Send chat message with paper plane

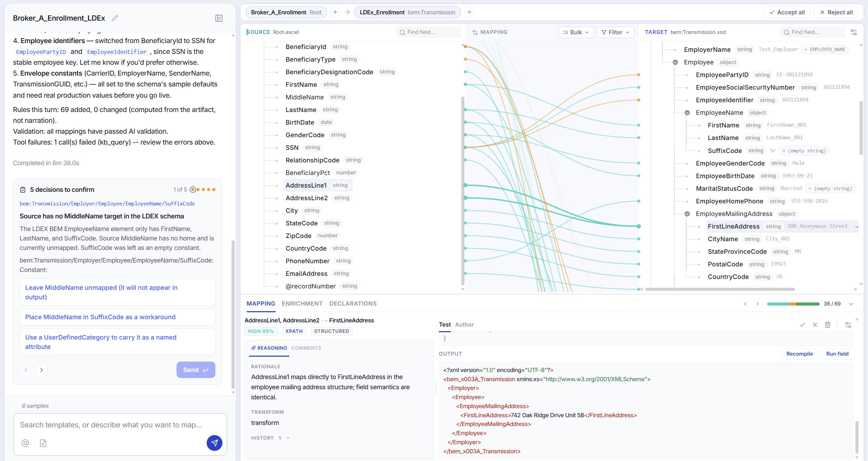(214, 443)
